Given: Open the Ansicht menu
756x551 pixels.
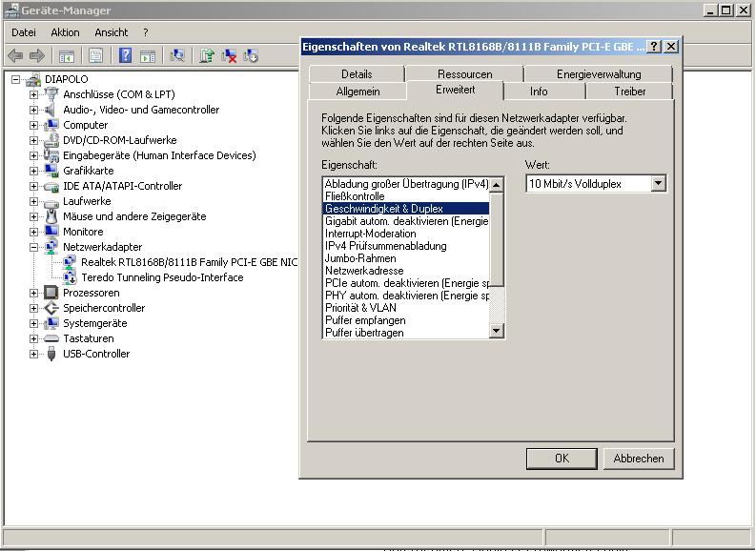Looking at the screenshot, I should (111, 32).
